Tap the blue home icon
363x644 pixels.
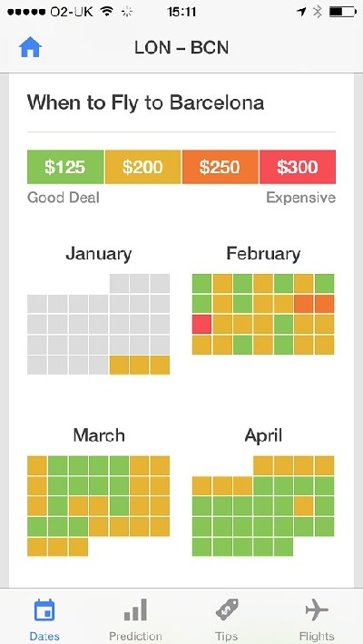point(31,48)
